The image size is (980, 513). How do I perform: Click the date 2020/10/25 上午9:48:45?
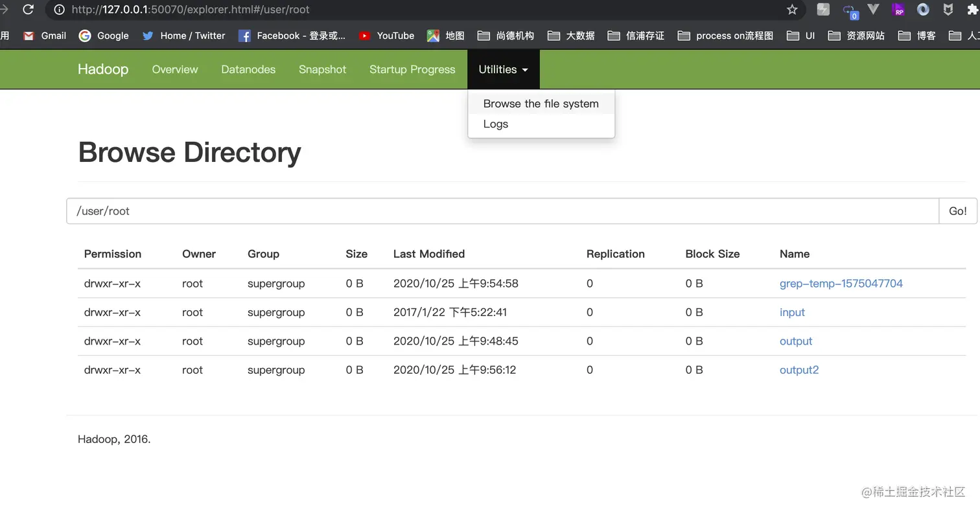click(456, 341)
